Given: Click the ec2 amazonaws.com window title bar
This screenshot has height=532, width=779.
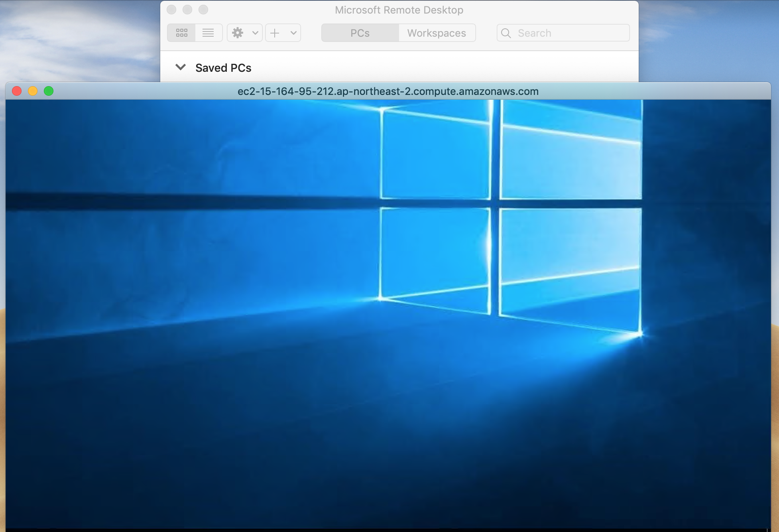Looking at the screenshot, I should pos(388,91).
